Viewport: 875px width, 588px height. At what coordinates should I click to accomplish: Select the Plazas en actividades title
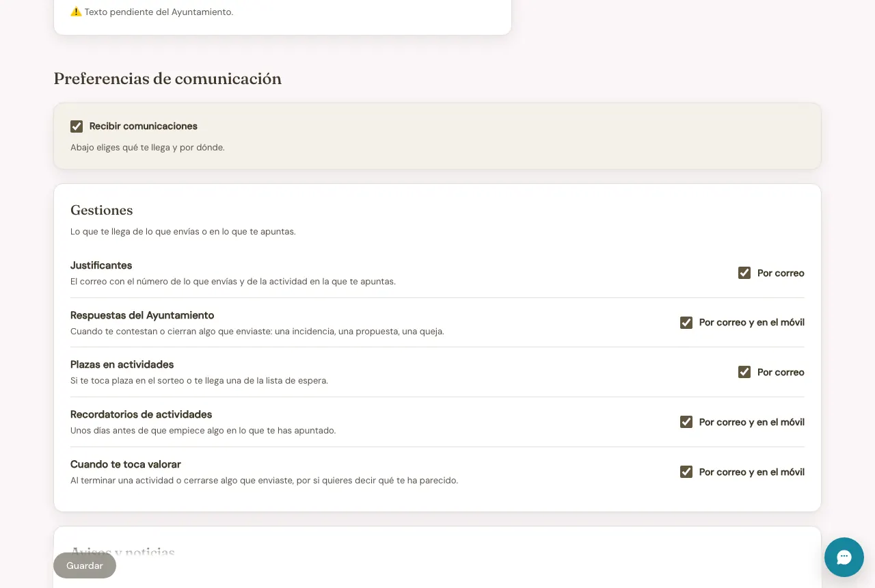pos(122,364)
